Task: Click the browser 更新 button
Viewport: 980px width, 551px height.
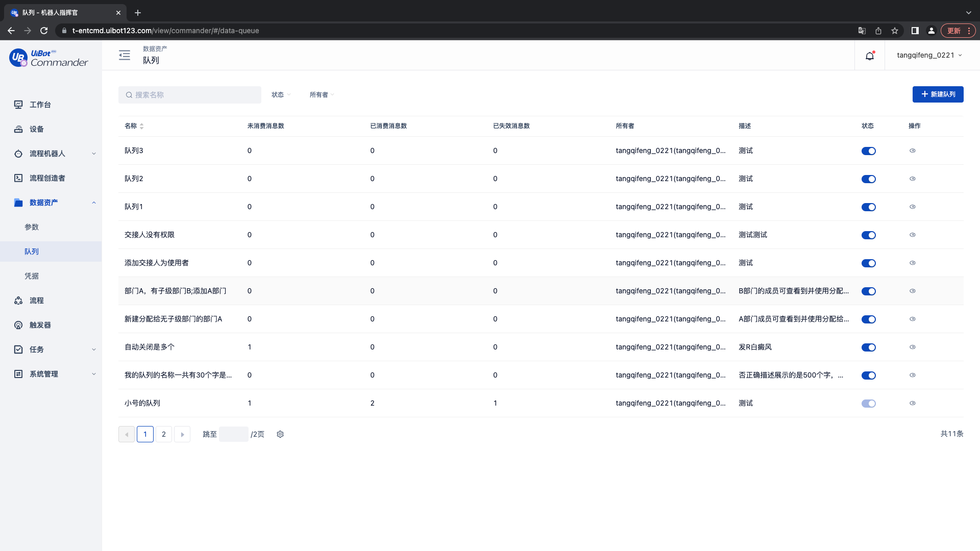Action: [953, 31]
